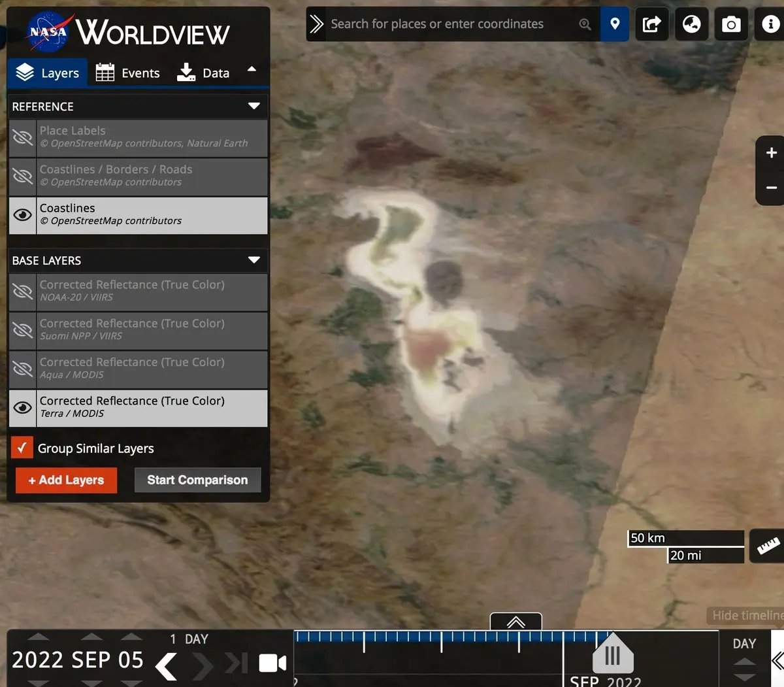
Task: Collapse the sidebar with up arrow
Action: (252, 69)
